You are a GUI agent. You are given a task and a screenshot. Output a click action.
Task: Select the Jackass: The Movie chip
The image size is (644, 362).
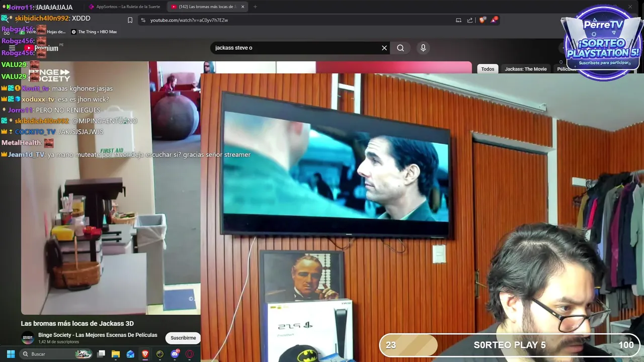tap(526, 69)
